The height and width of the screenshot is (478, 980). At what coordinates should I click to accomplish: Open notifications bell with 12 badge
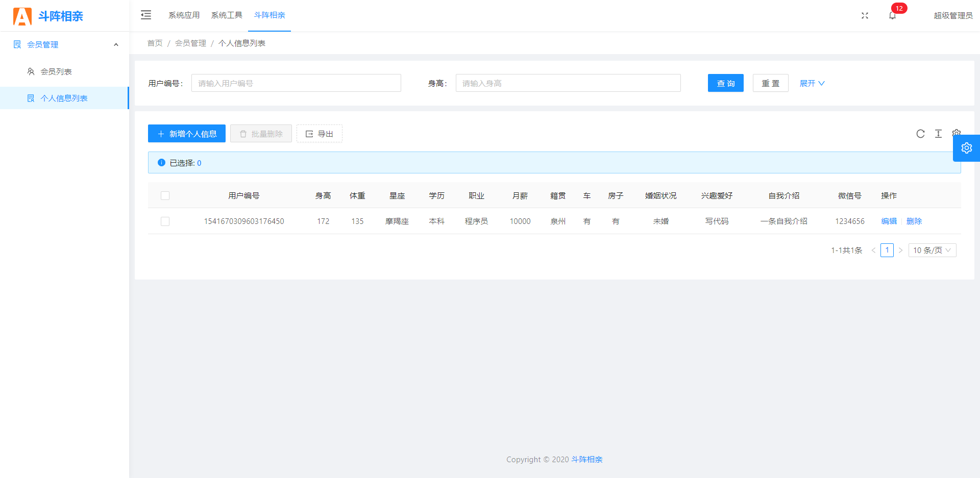[x=892, y=16]
